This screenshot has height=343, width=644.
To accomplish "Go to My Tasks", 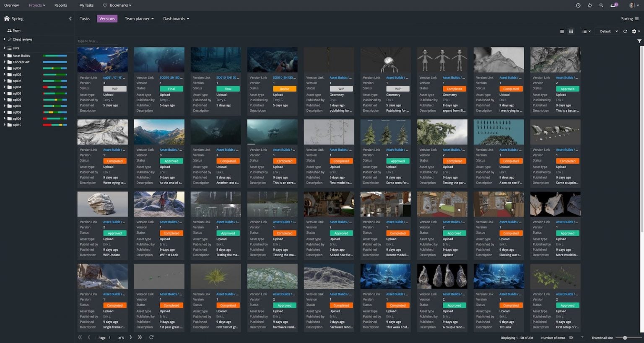I will 86,5.
